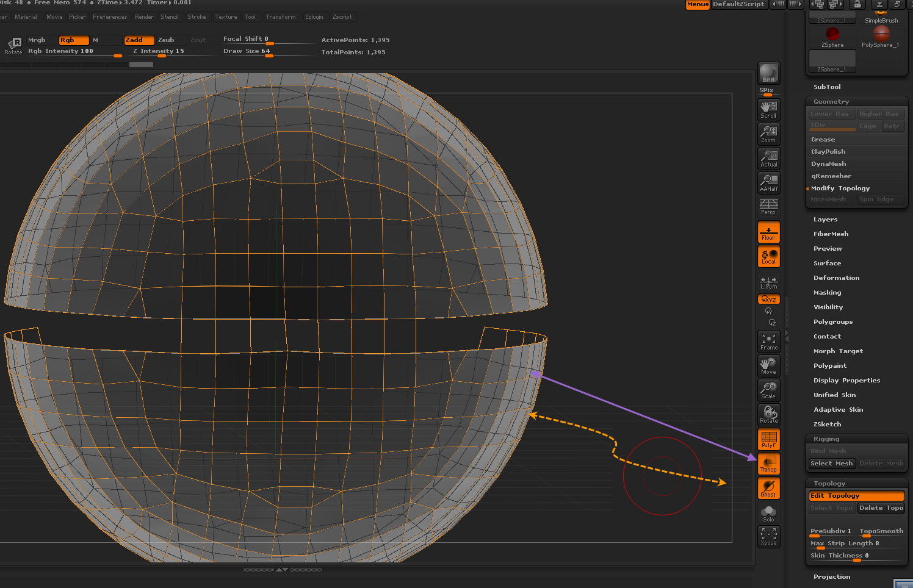Click the Delete Topo button
The image size is (913, 588).
[x=881, y=508]
